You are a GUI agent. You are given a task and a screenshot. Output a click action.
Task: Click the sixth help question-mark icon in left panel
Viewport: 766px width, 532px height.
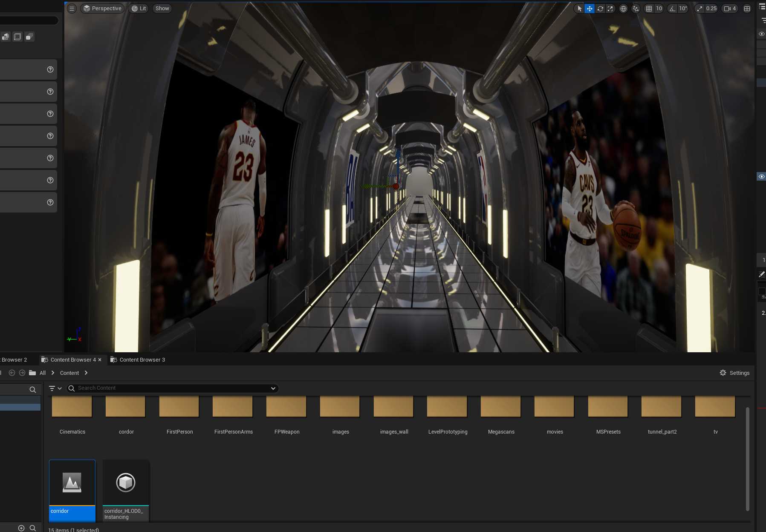50,180
